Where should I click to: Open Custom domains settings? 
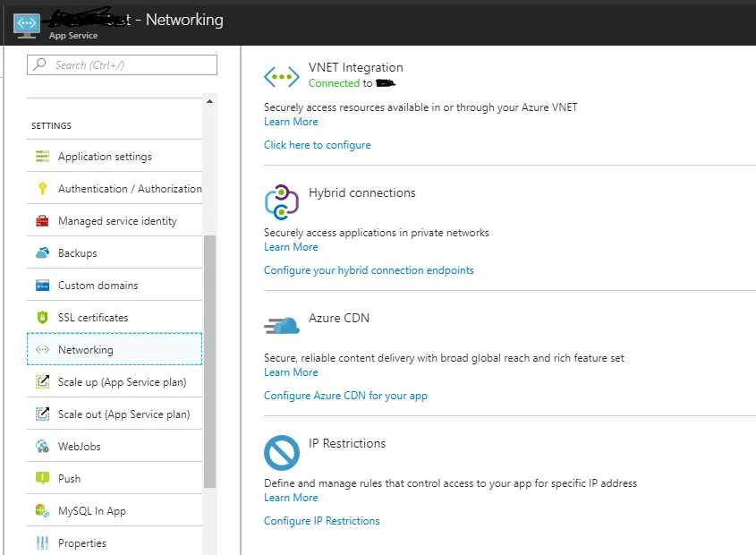(x=98, y=286)
